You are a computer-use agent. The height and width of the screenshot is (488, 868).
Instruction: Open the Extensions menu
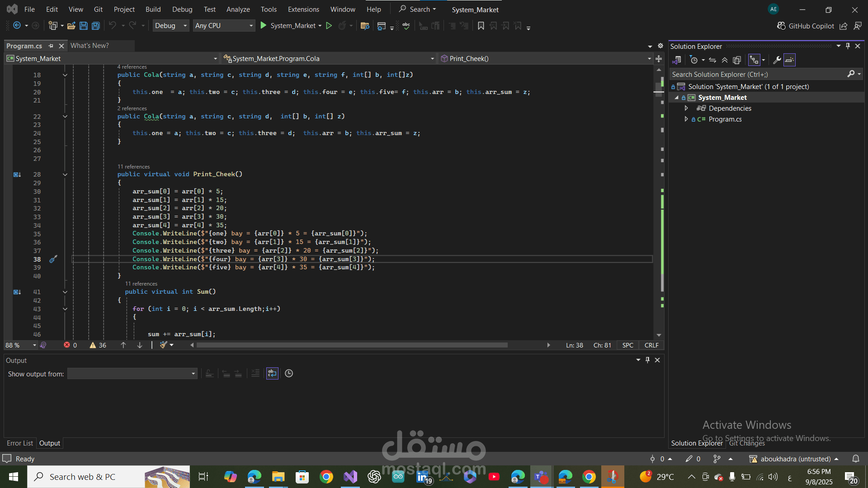303,9
